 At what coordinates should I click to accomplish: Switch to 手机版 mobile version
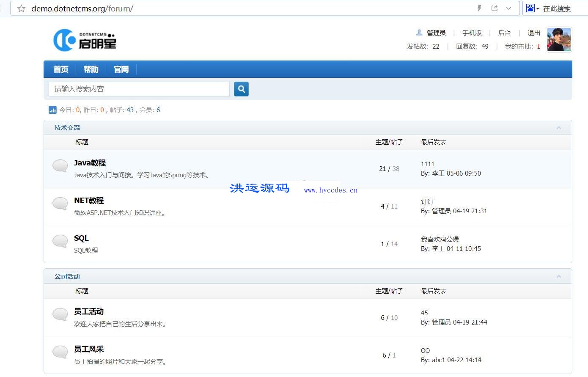(472, 33)
